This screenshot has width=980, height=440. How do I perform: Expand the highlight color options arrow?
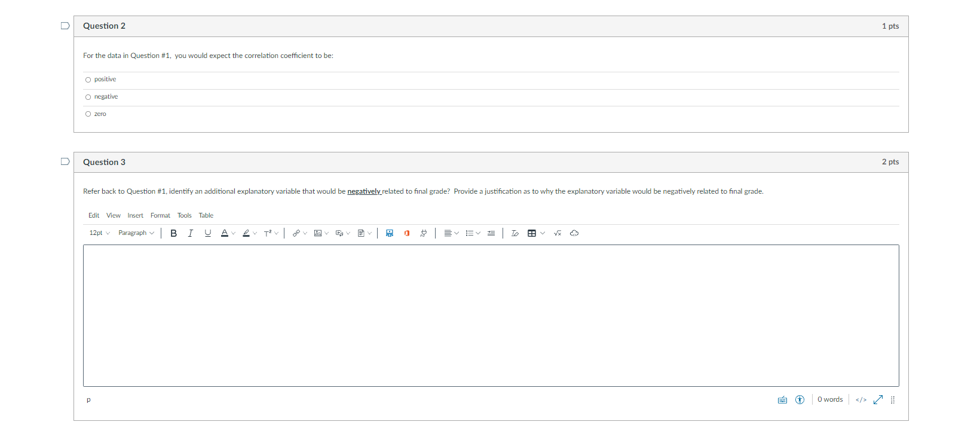pos(255,233)
